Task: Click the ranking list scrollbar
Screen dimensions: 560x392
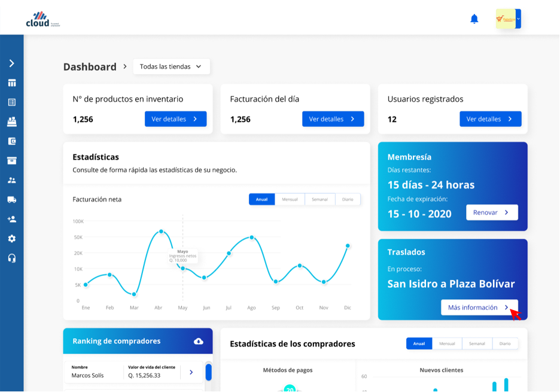Action: 209,372
